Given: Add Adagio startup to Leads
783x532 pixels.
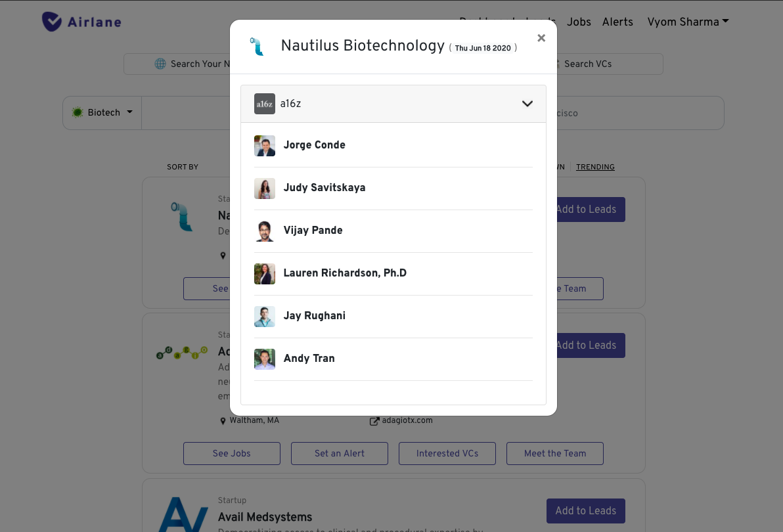Looking at the screenshot, I should (x=585, y=345).
